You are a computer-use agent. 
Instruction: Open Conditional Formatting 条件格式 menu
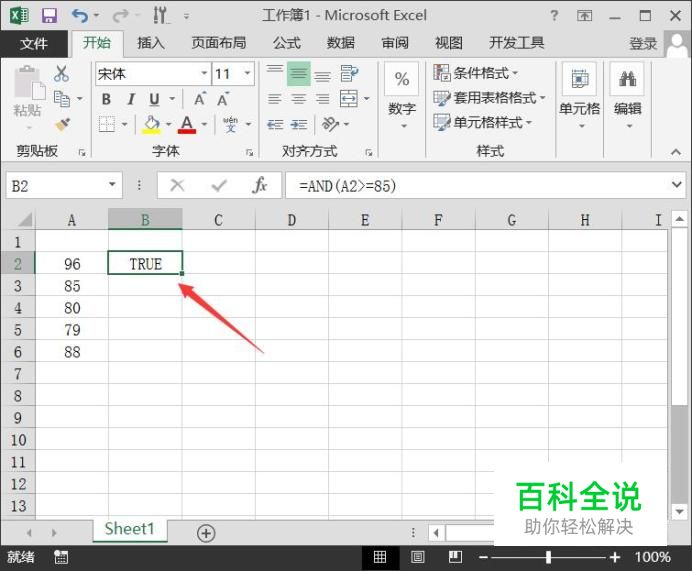point(475,73)
